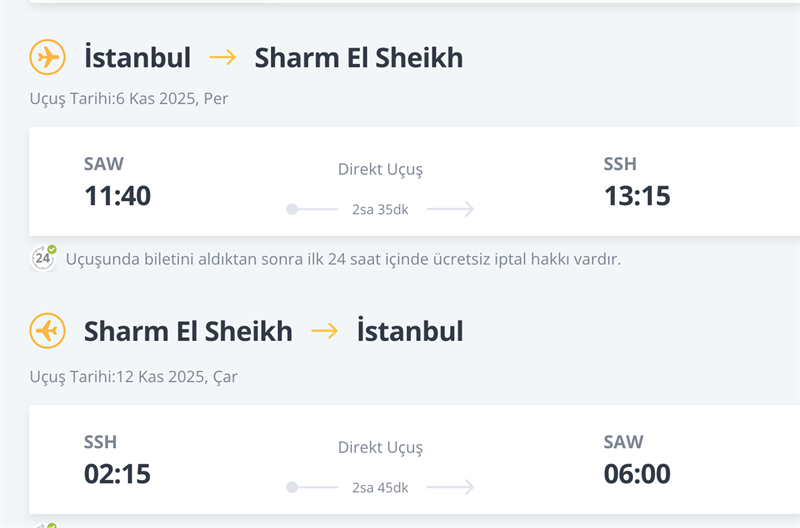Click the İstanbul destination heading of the return flight
This screenshot has width=800, height=528.
click(410, 330)
